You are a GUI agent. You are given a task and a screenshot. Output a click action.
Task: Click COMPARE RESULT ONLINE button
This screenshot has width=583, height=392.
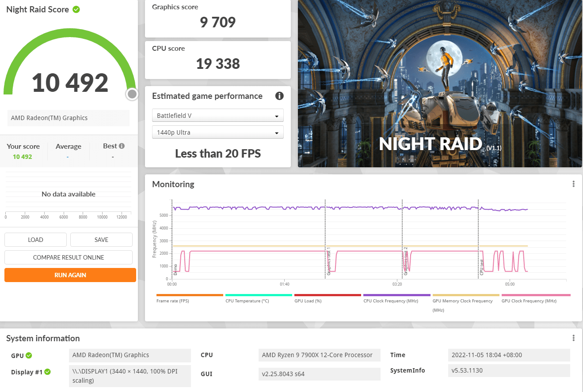click(69, 257)
